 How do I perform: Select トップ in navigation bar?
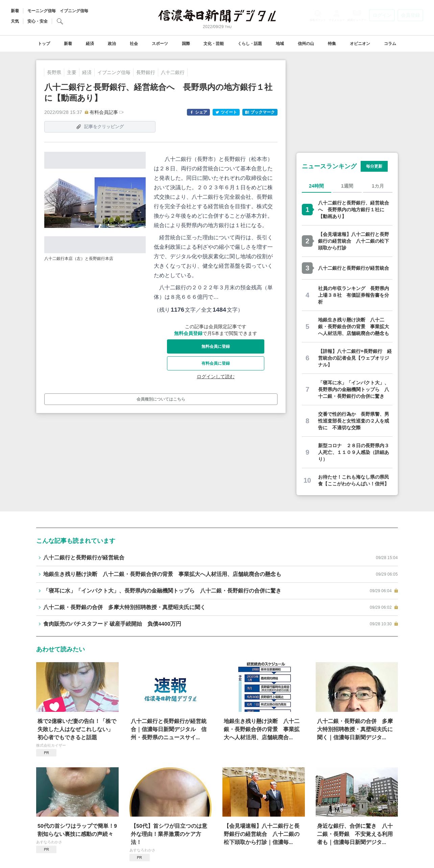(44, 44)
